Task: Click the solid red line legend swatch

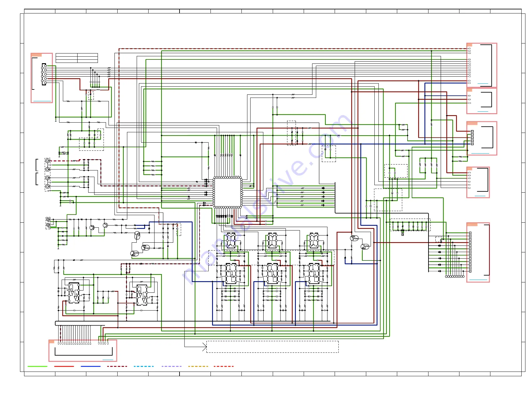Action: click(64, 366)
